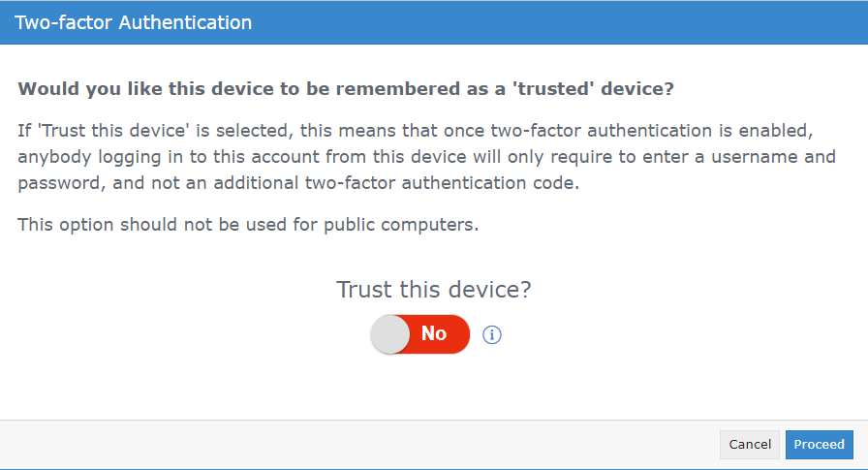Toggle the Trust this device switch
This screenshot has width=868, height=470.
420,334
